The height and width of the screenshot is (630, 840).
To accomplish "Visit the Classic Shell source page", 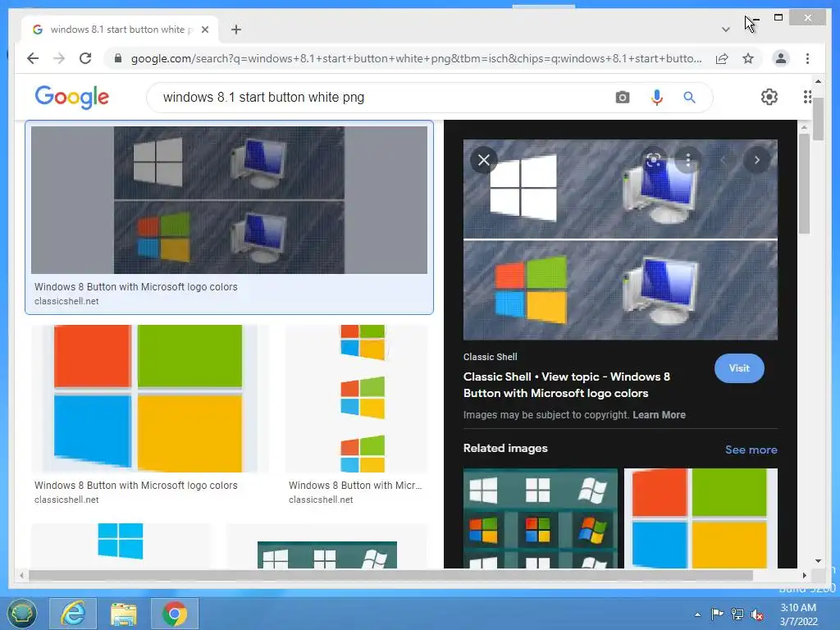I will click(739, 368).
